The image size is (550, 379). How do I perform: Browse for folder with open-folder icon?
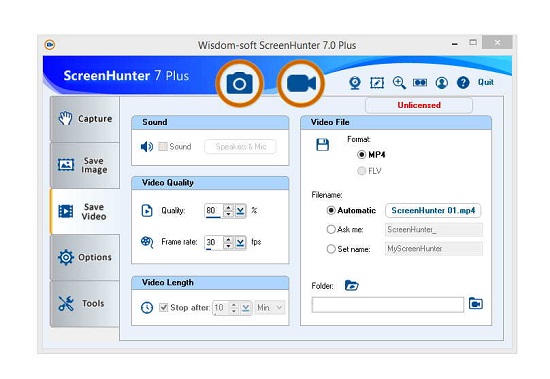click(351, 285)
